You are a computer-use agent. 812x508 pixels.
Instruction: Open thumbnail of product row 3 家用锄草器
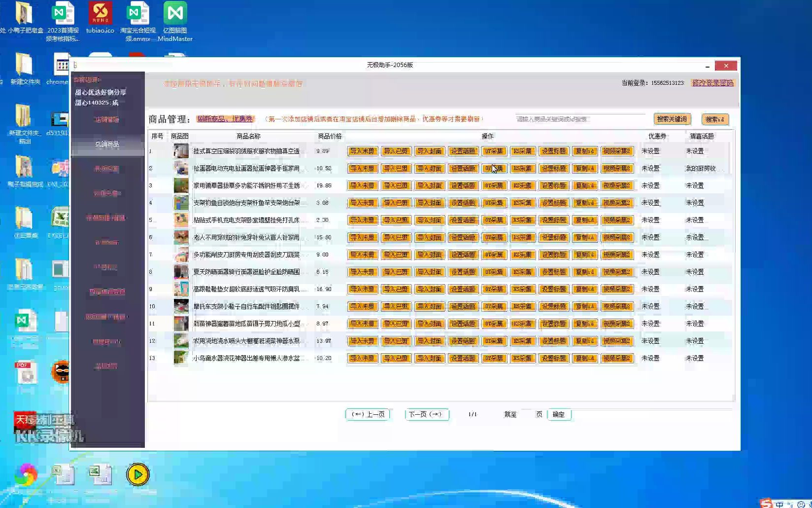pyautogui.click(x=181, y=185)
